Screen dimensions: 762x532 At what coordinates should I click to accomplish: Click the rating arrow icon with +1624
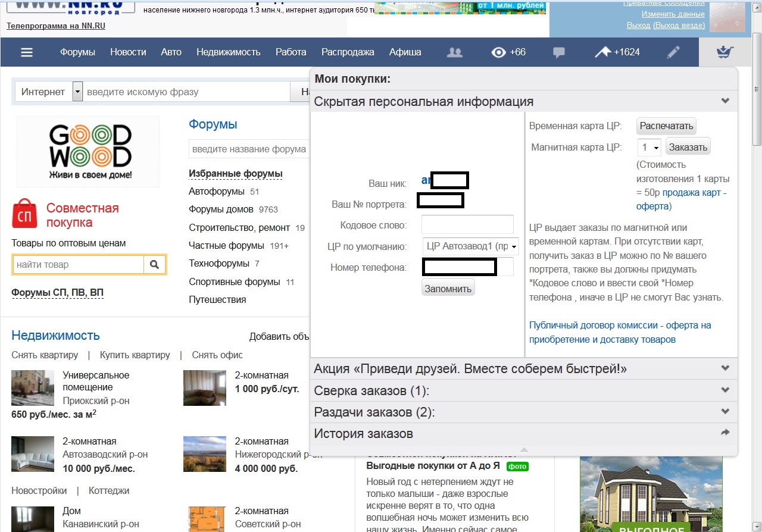coord(603,52)
